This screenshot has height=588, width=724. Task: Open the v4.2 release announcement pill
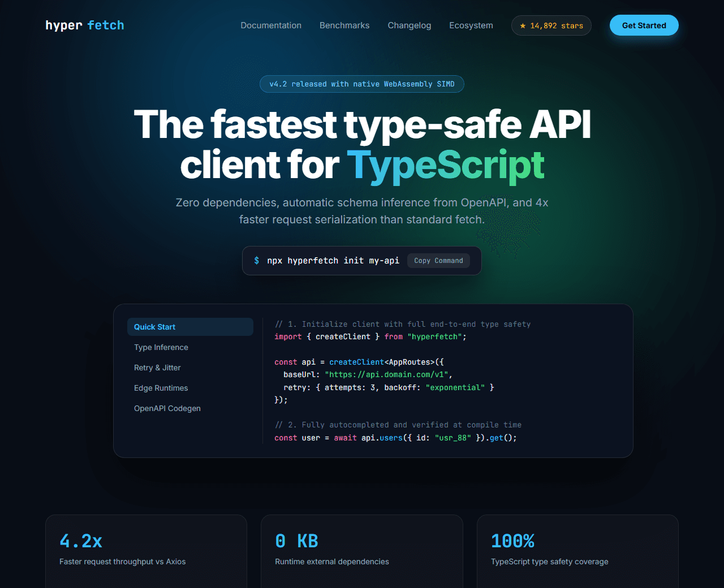(x=362, y=84)
